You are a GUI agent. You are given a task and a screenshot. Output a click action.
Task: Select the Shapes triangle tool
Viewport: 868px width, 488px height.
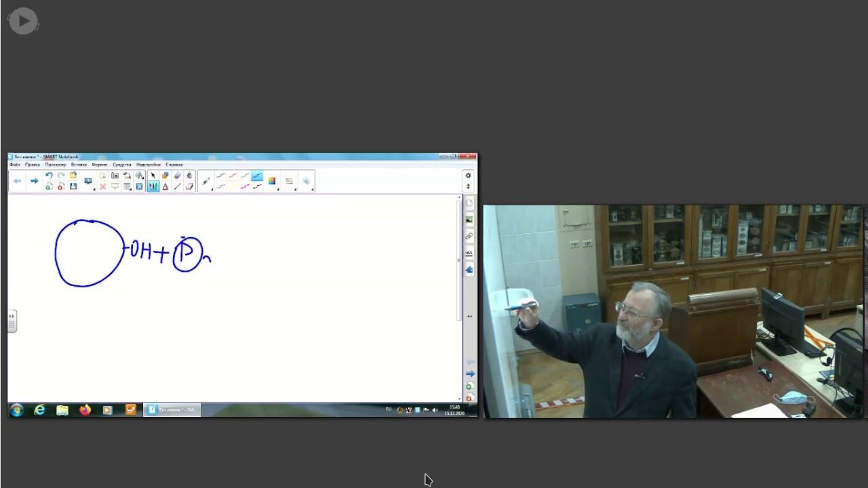[165, 186]
